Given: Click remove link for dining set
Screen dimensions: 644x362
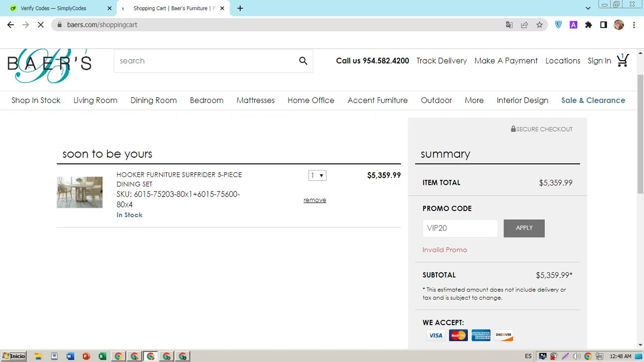Looking at the screenshot, I should pos(315,200).
